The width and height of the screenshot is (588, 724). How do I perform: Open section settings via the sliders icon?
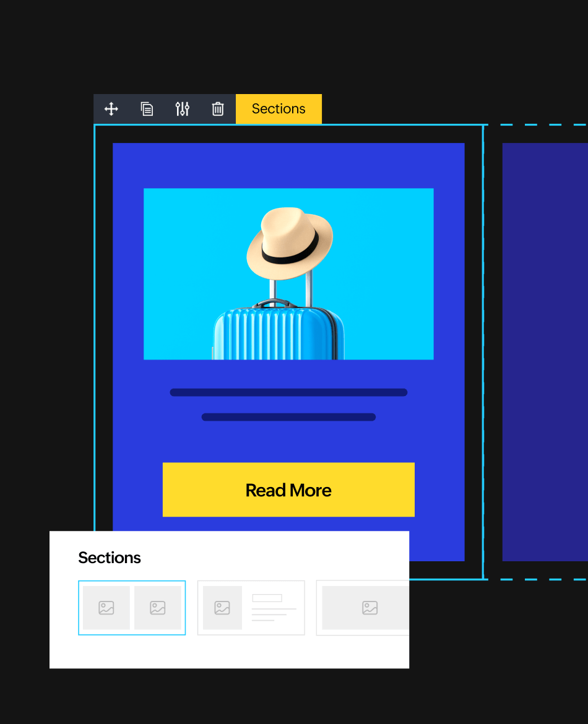(182, 109)
